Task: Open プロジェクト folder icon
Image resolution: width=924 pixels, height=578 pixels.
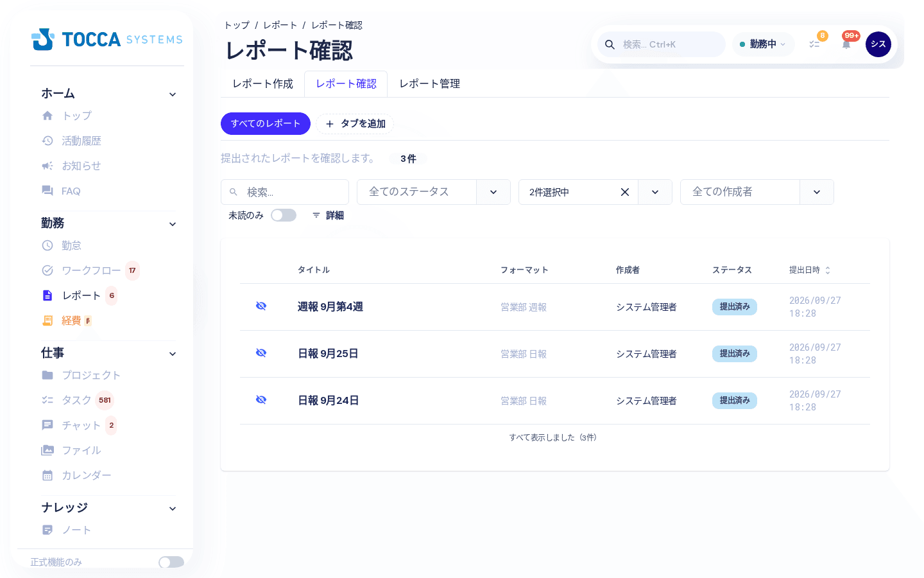Action: coord(47,375)
